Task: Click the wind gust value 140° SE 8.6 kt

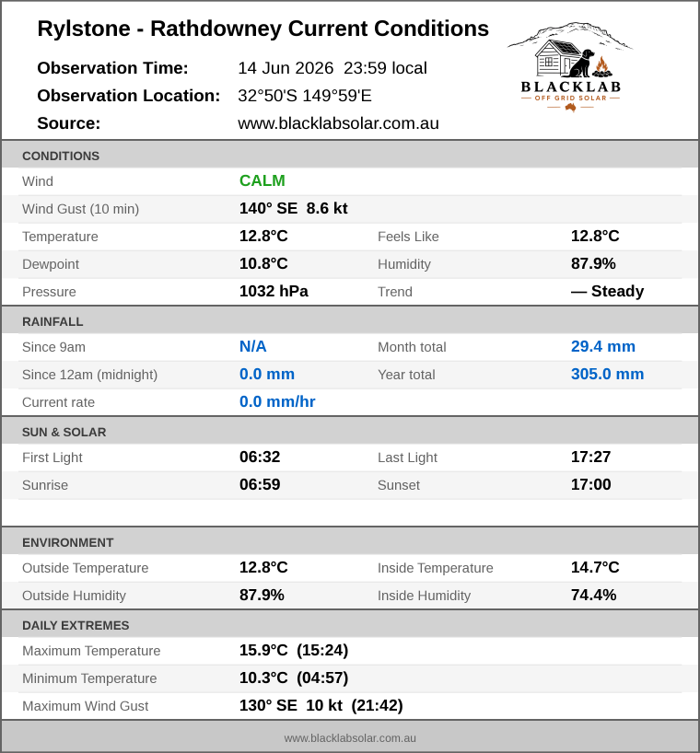Action: [294, 208]
